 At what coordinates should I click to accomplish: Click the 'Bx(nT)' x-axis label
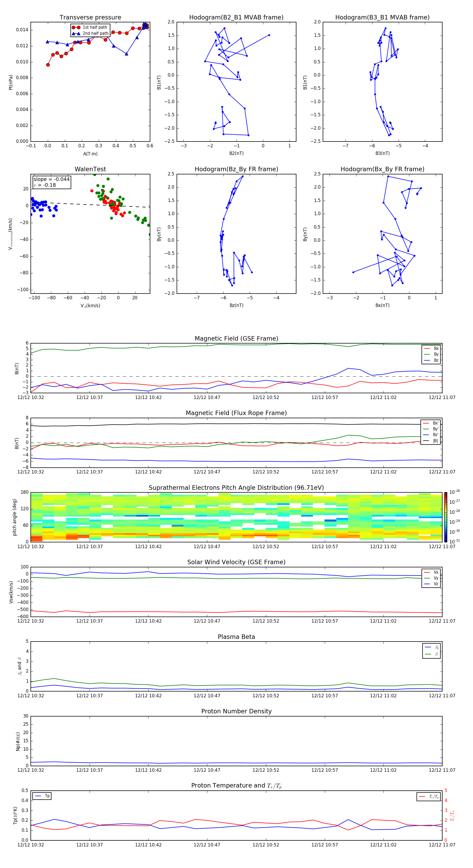pos(382,305)
